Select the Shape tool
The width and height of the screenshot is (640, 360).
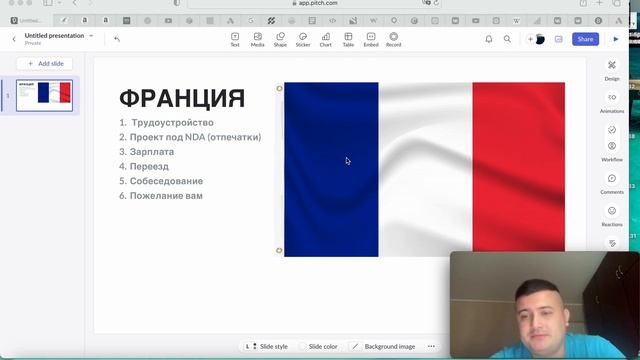[280, 40]
